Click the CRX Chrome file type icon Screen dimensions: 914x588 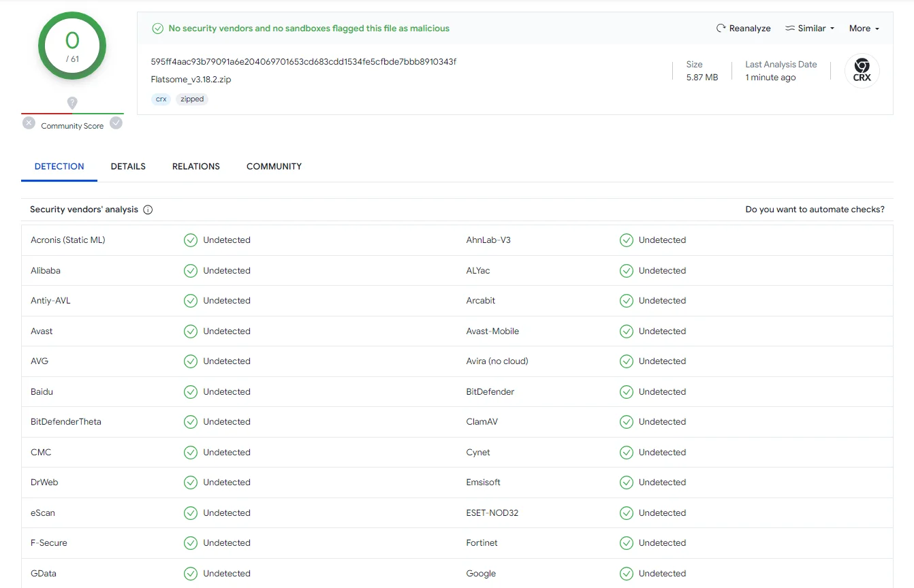click(862, 71)
